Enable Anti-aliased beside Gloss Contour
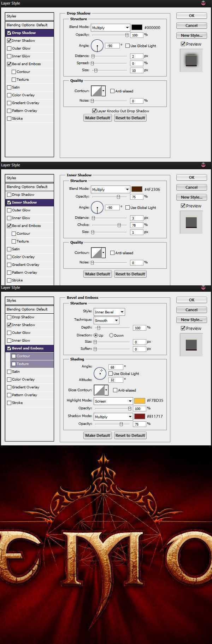The height and width of the screenshot is (644, 212). click(x=115, y=390)
